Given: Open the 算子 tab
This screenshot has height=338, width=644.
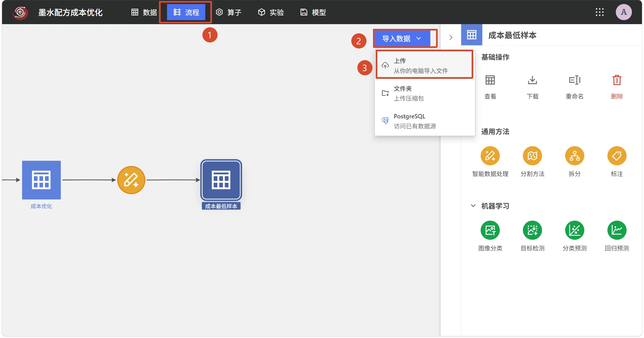Looking at the screenshot, I should (x=229, y=12).
